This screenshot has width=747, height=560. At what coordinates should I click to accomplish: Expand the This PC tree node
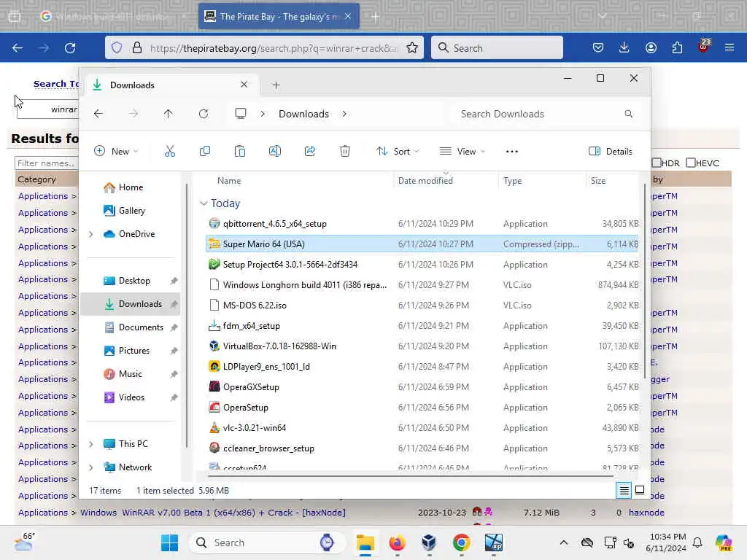(91, 444)
